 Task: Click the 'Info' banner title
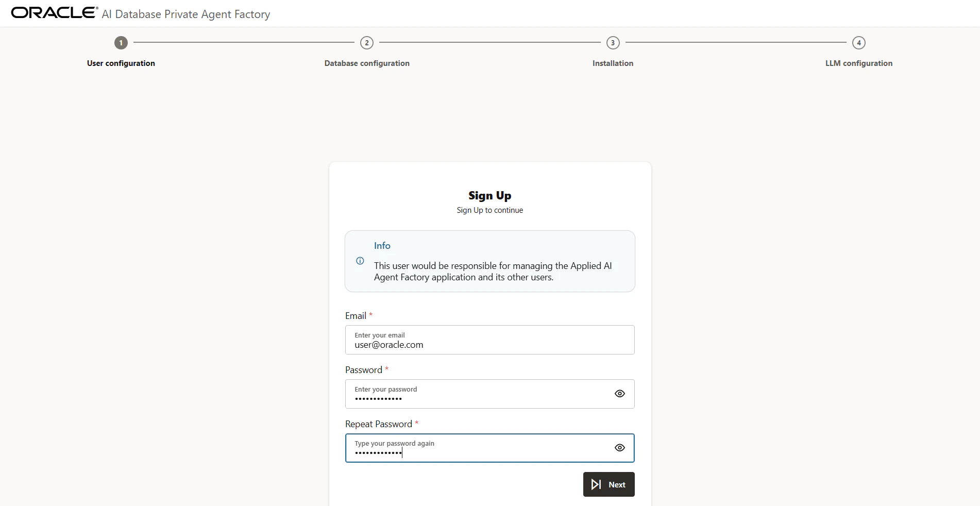tap(382, 246)
